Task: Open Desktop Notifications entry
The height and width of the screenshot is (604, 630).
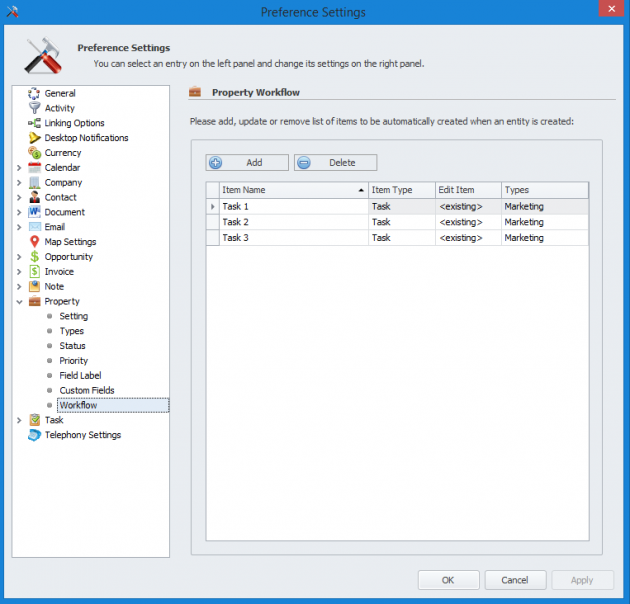Action: (x=86, y=138)
